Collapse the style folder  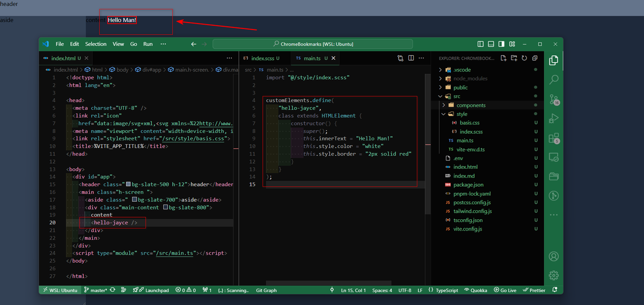coord(462,114)
